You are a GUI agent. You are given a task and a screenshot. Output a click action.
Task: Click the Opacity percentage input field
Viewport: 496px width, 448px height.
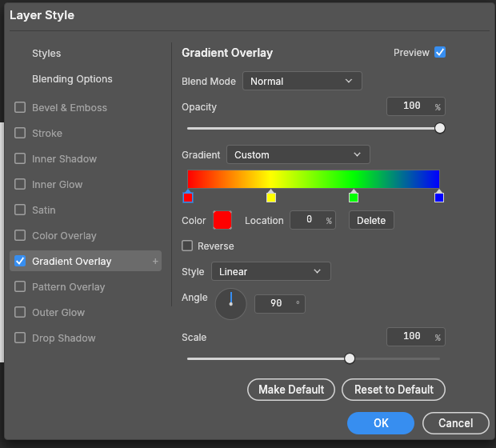(x=416, y=106)
